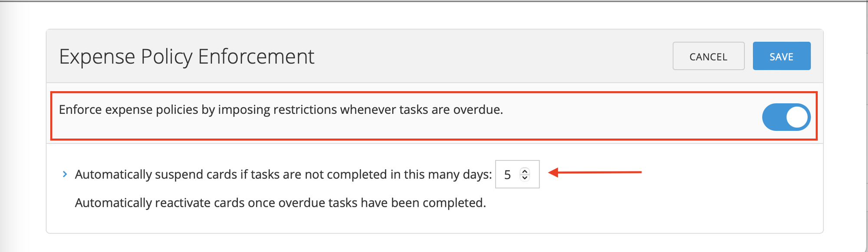
Task: Click the Expense Policy Enforcement heading
Action: (188, 55)
